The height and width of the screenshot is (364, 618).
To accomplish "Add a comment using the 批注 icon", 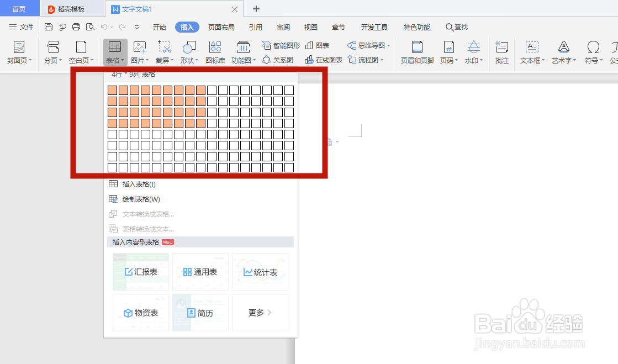I will click(501, 51).
